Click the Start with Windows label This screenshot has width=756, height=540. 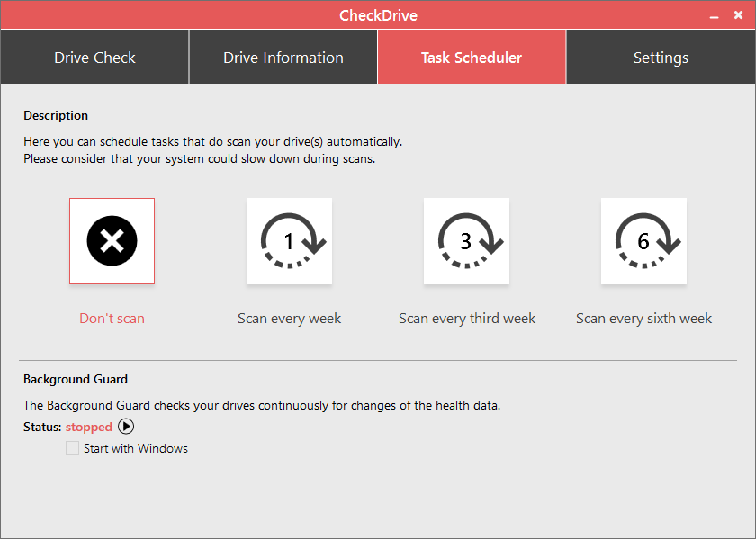(x=136, y=448)
